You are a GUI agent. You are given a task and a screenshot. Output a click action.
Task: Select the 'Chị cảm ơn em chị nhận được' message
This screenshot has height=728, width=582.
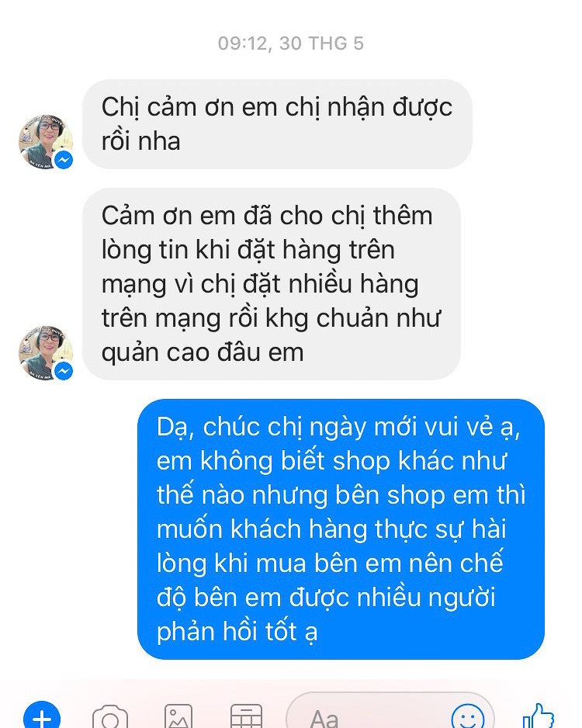click(x=277, y=124)
